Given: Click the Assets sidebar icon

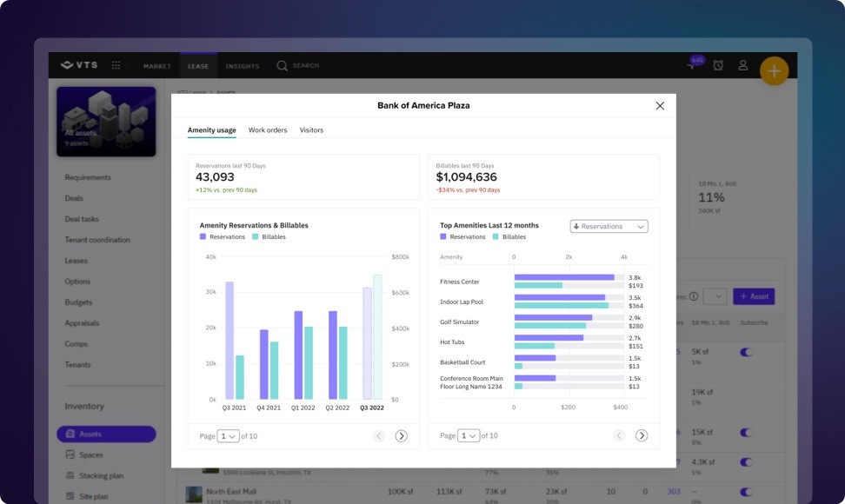Looking at the screenshot, I should [x=70, y=434].
